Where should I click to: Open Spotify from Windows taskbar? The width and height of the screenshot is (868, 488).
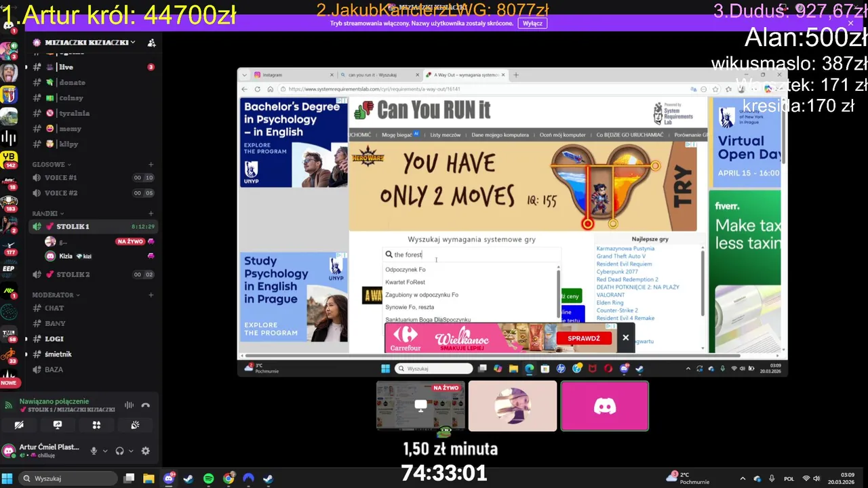[209, 479]
